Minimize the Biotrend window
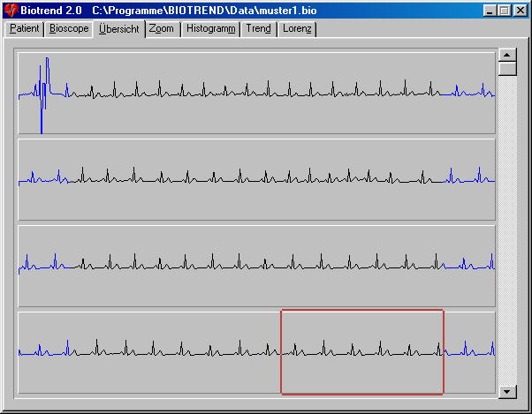Viewport: 532px width, 414px height. pos(490,11)
